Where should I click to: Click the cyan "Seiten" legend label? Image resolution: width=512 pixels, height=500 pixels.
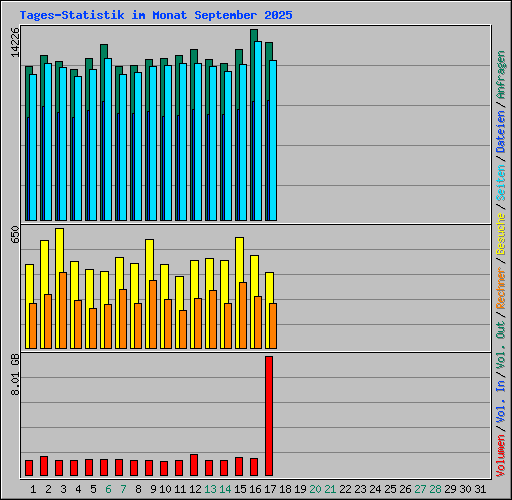(501, 183)
